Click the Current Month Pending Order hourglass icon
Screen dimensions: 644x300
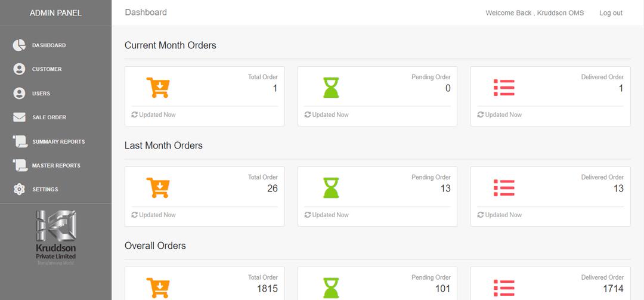click(331, 88)
